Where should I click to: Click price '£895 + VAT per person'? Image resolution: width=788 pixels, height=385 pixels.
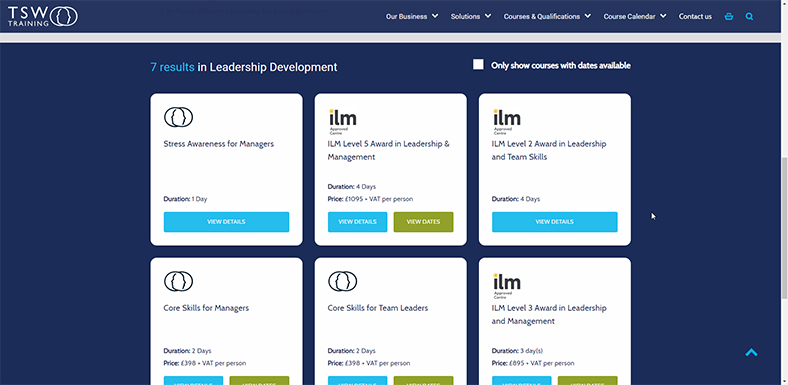pyautogui.click(x=533, y=363)
